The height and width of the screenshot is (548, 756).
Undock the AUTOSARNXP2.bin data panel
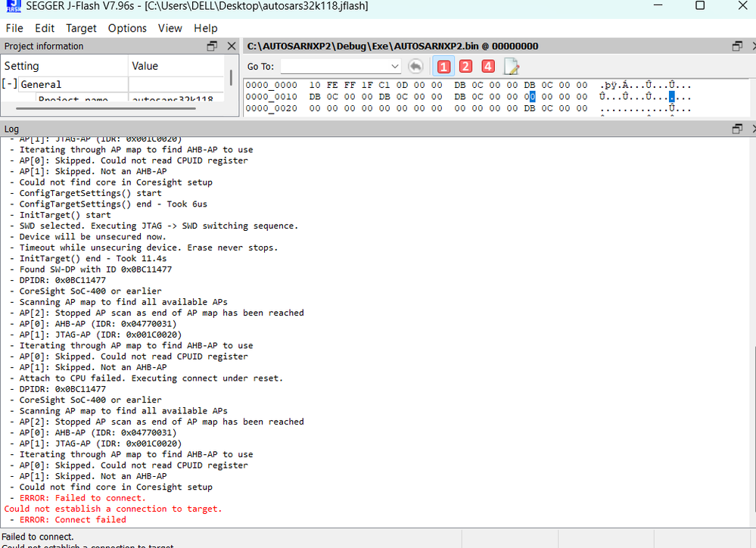click(x=737, y=46)
